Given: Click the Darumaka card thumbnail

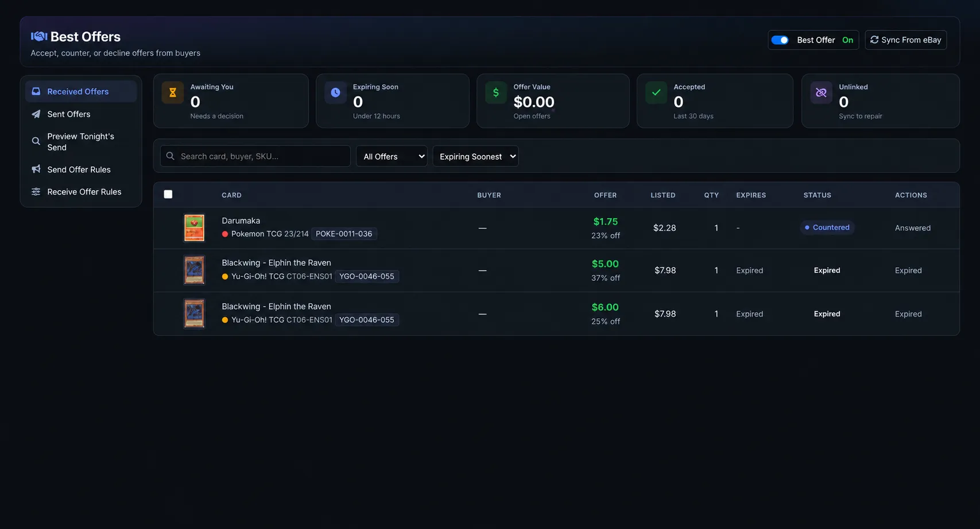Looking at the screenshot, I should [x=194, y=228].
